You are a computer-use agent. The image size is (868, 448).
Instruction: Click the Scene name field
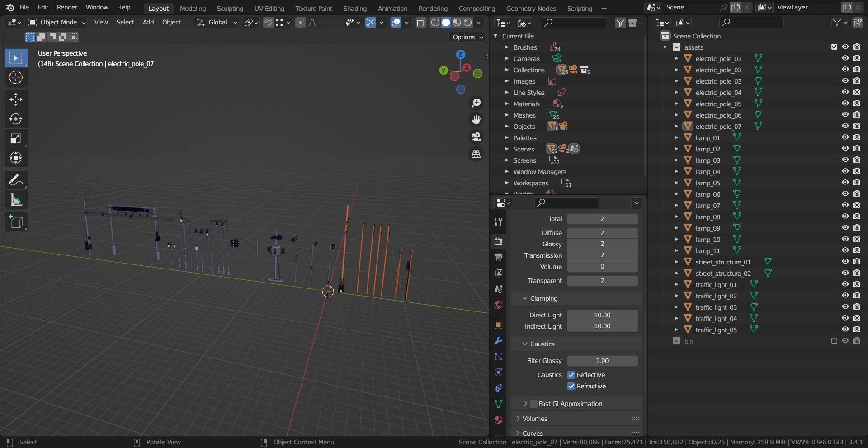691,7
